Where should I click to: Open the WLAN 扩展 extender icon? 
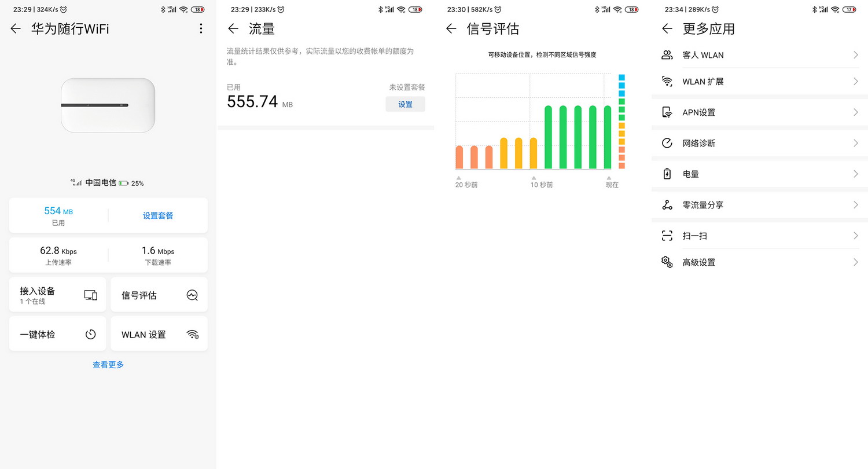tap(667, 81)
